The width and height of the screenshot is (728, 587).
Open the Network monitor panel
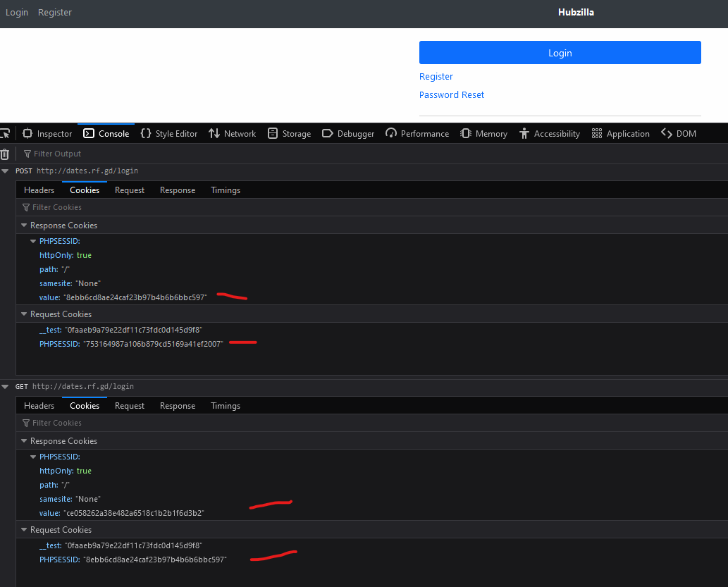[233, 134]
